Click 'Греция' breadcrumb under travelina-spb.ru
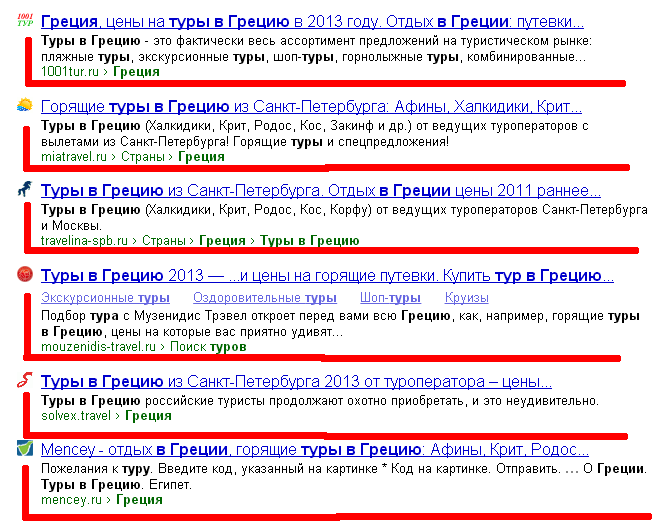This screenshot has height=522, width=670. (x=222, y=240)
